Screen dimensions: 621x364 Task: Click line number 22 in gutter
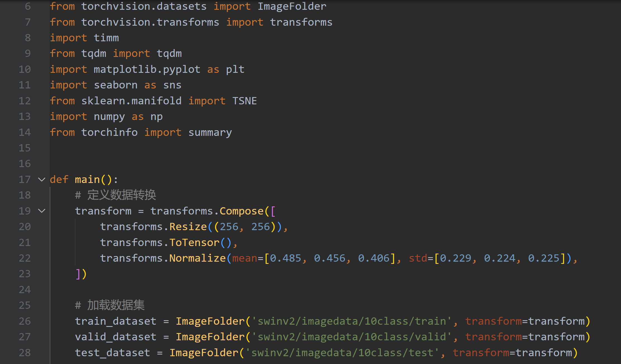coord(25,258)
